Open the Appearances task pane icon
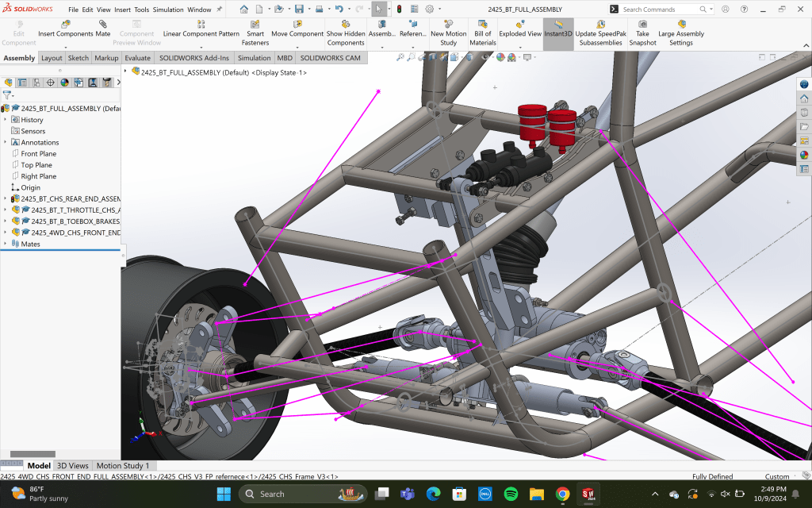Viewport: 812px width, 508px height. point(803,155)
